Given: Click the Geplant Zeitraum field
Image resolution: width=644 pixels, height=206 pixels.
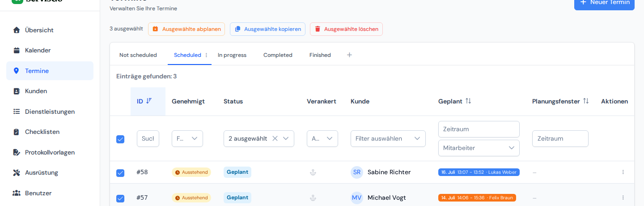Looking at the screenshot, I should (479, 129).
